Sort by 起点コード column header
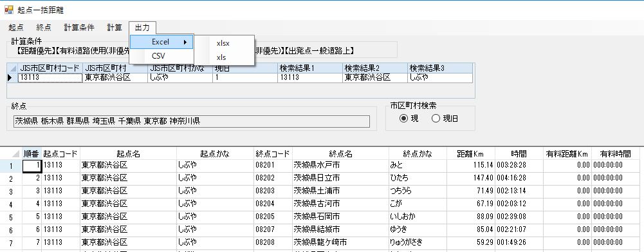Image resolution: width=644 pixels, height=252 pixels. click(60, 154)
